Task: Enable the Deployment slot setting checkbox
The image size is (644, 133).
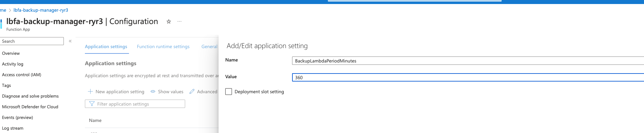Action: [x=229, y=92]
